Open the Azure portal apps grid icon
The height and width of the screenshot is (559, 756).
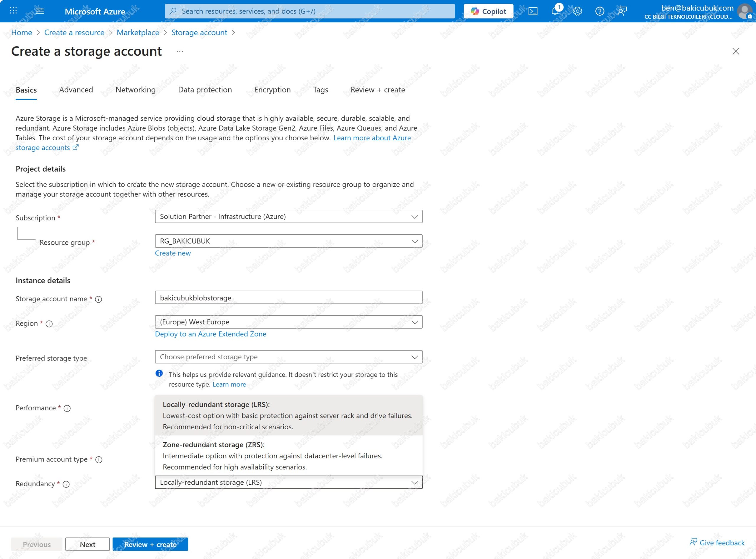13,11
